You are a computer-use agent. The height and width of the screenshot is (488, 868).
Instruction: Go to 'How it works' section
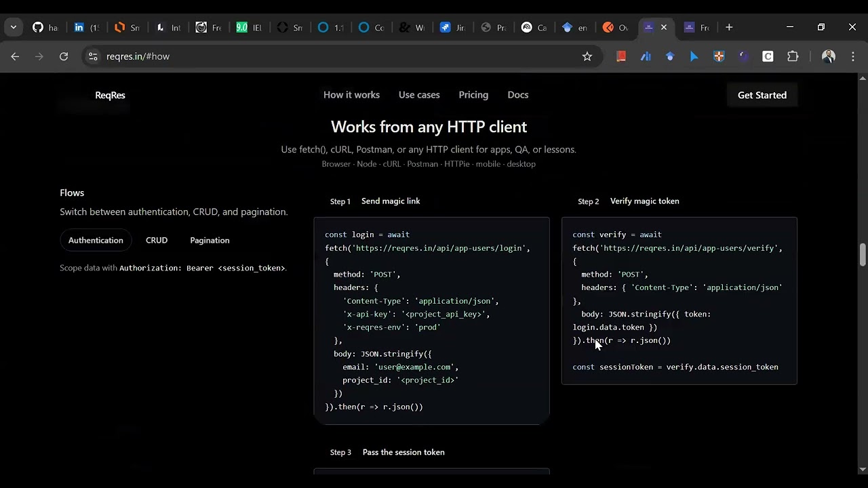pos(351,95)
